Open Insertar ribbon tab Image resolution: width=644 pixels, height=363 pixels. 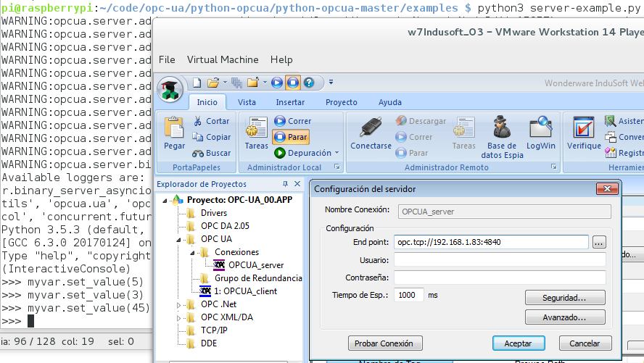[x=290, y=102]
